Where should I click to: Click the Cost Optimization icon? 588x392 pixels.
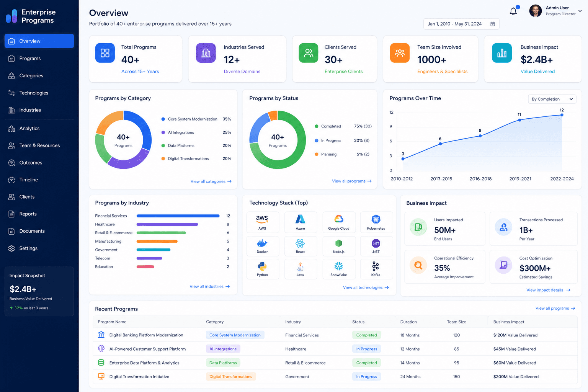(504, 265)
